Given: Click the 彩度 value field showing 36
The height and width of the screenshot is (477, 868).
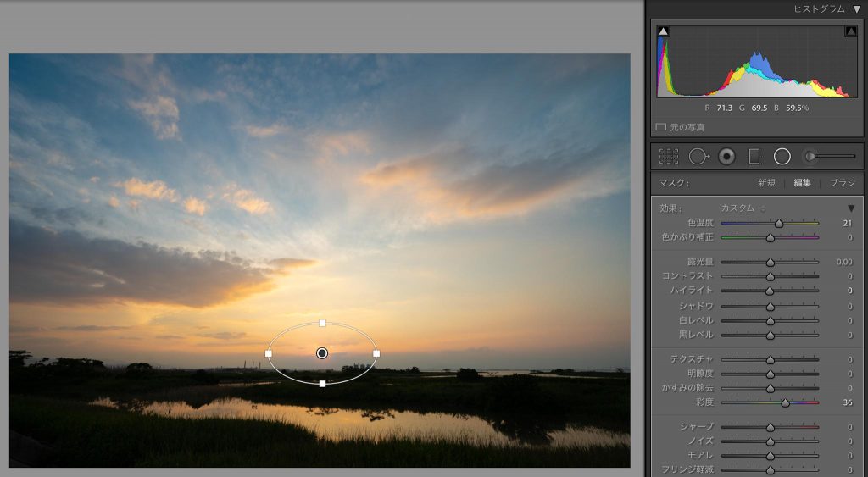Looking at the screenshot, I should tap(847, 402).
